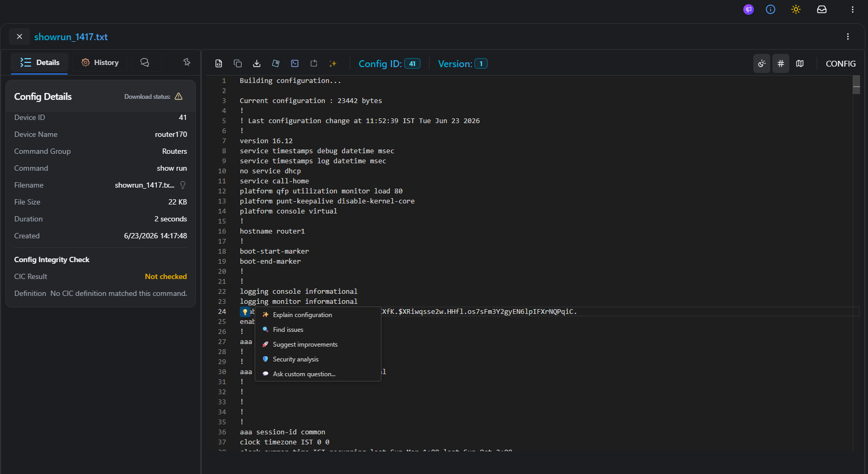This screenshot has height=474, width=868.
Task: Select Find issues menu item
Action: pos(318,330)
